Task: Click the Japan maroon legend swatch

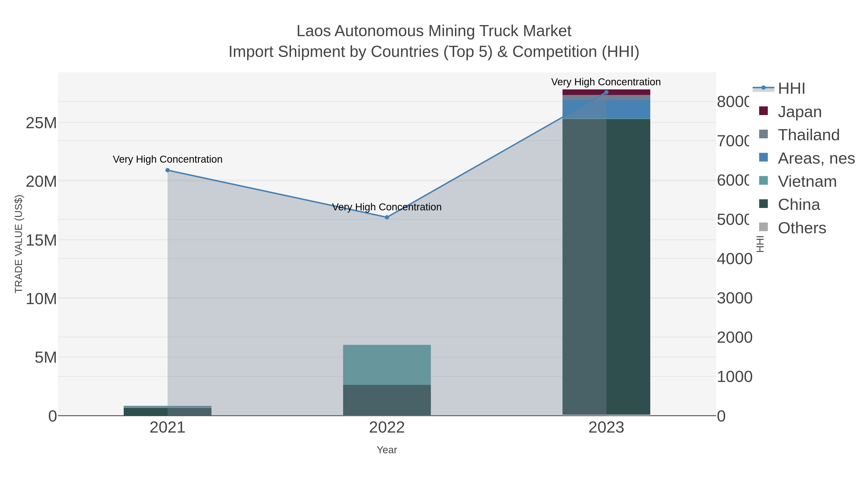Action: (x=763, y=111)
